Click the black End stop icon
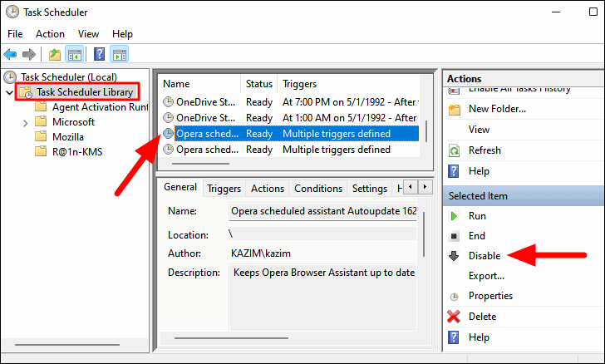Screen dimensions: 605x364 point(454,236)
